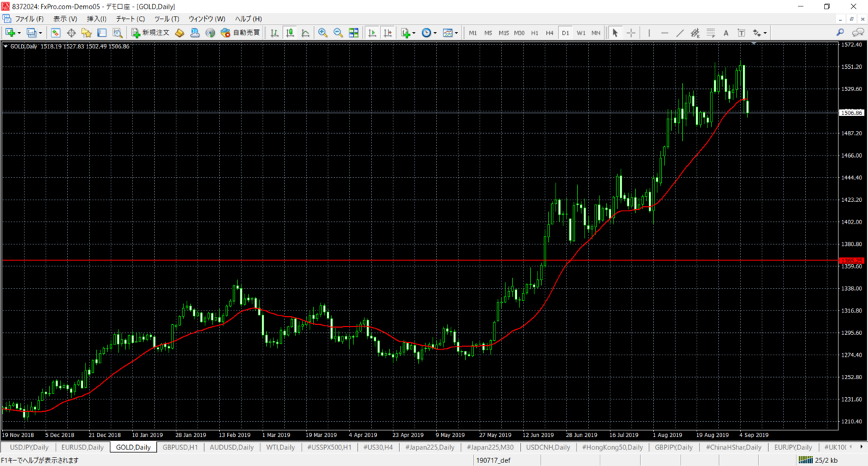Select the trendline drawing tool
The width and height of the screenshot is (868, 466).
[680, 33]
